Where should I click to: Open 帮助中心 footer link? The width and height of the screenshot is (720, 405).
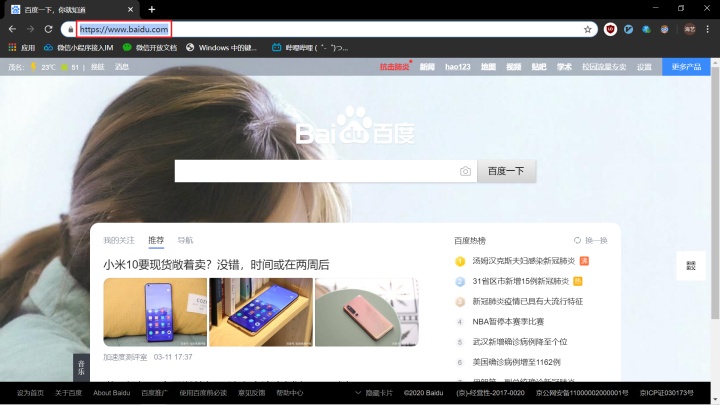290,393
